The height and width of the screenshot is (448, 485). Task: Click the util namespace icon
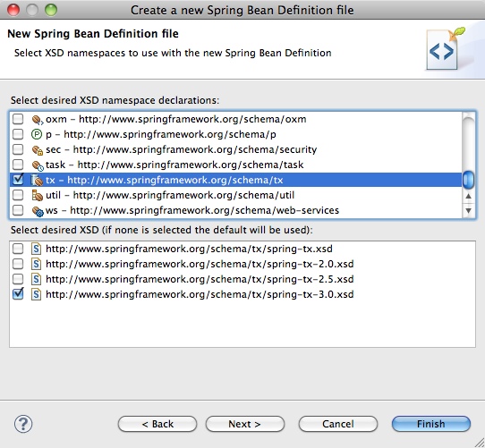tap(38, 196)
